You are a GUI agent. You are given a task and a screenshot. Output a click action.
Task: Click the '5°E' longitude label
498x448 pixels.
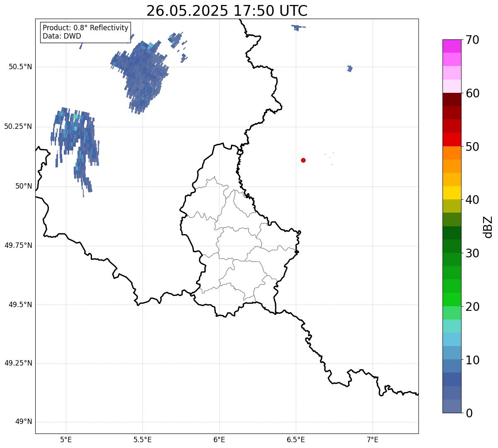pos(66,439)
